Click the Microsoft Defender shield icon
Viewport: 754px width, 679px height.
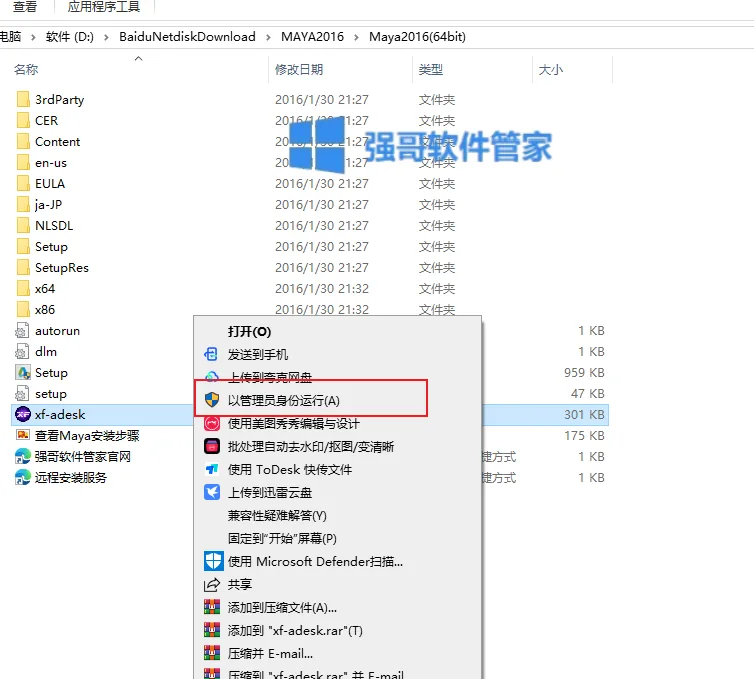pyautogui.click(x=214, y=561)
